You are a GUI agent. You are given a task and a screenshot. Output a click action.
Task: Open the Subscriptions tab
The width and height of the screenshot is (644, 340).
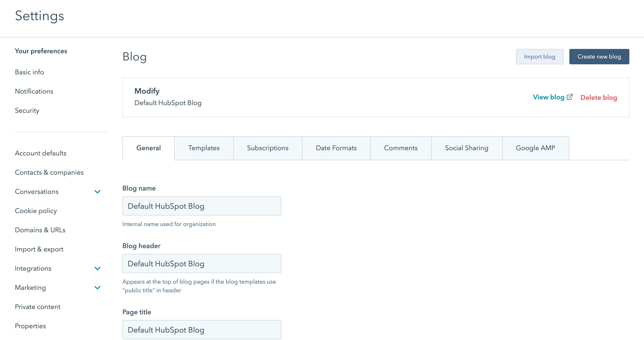click(267, 148)
